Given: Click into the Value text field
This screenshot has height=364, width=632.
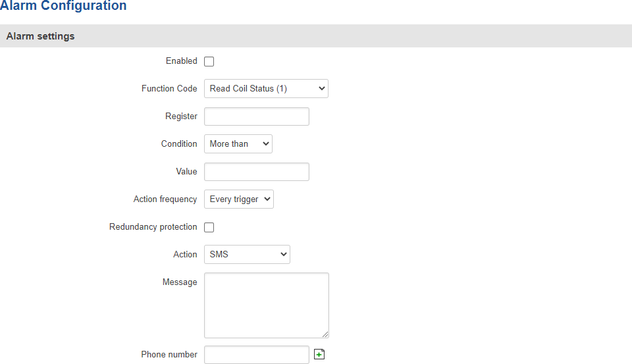Looking at the screenshot, I should coord(256,172).
